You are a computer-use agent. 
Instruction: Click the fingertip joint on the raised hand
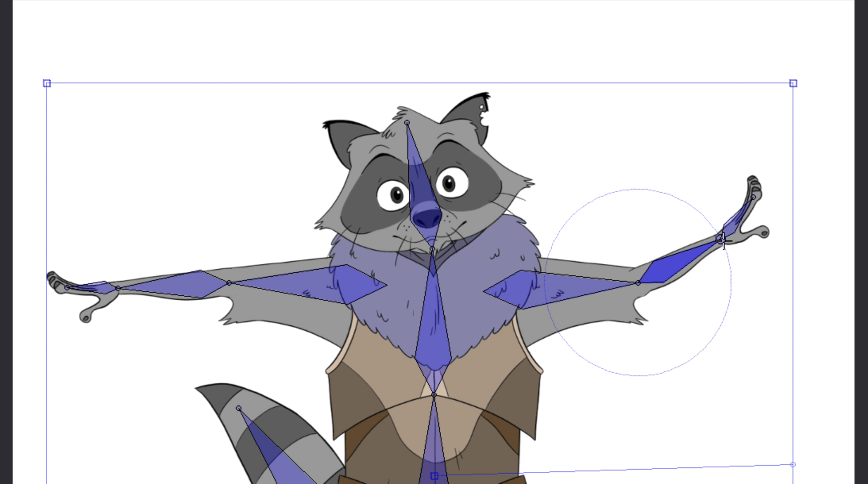coord(753,197)
